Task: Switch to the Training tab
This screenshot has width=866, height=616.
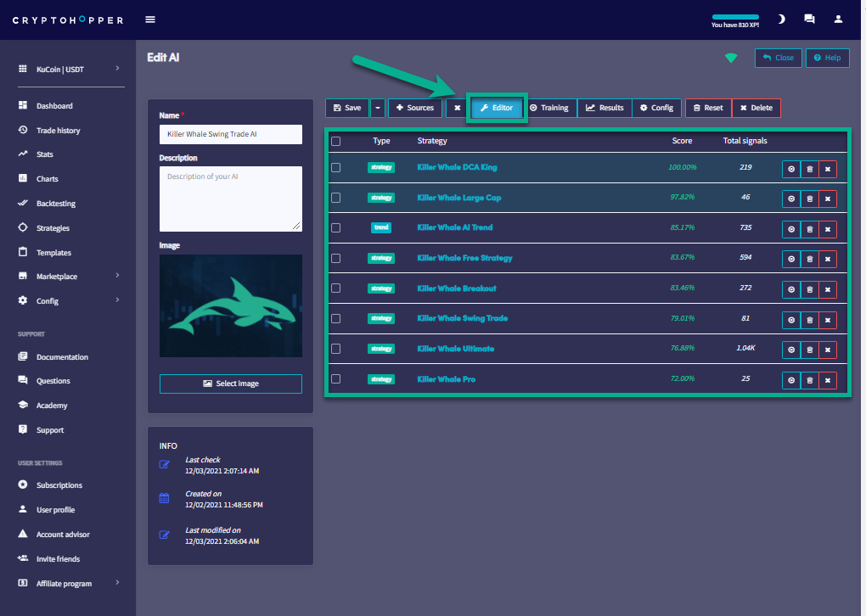Action: (549, 108)
